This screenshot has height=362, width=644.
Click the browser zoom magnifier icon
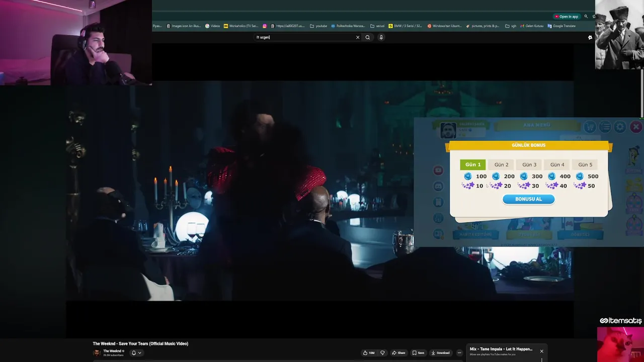[x=586, y=17]
